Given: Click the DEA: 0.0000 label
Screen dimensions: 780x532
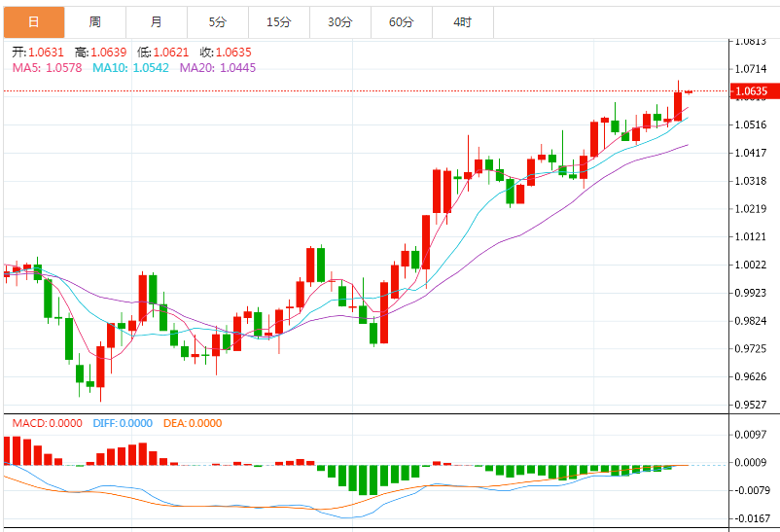Looking at the screenshot, I should pyautogui.click(x=193, y=423).
